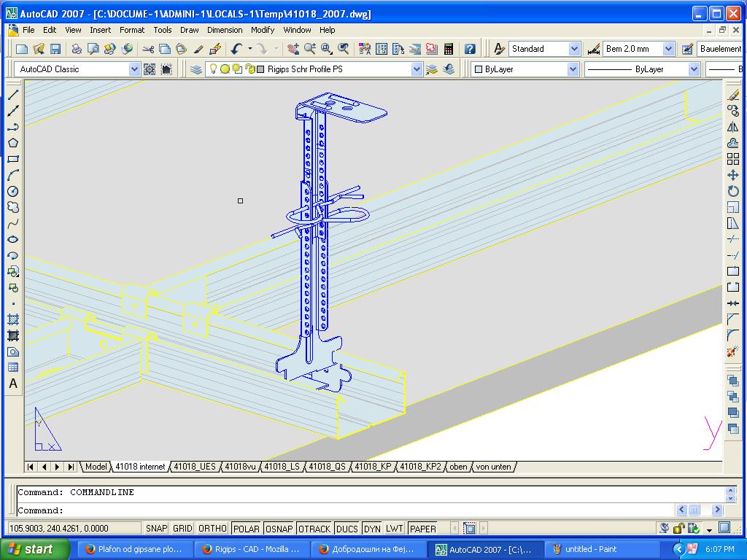Click the Multiline Text tool
The height and width of the screenshot is (560, 747).
pyautogui.click(x=13, y=384)
